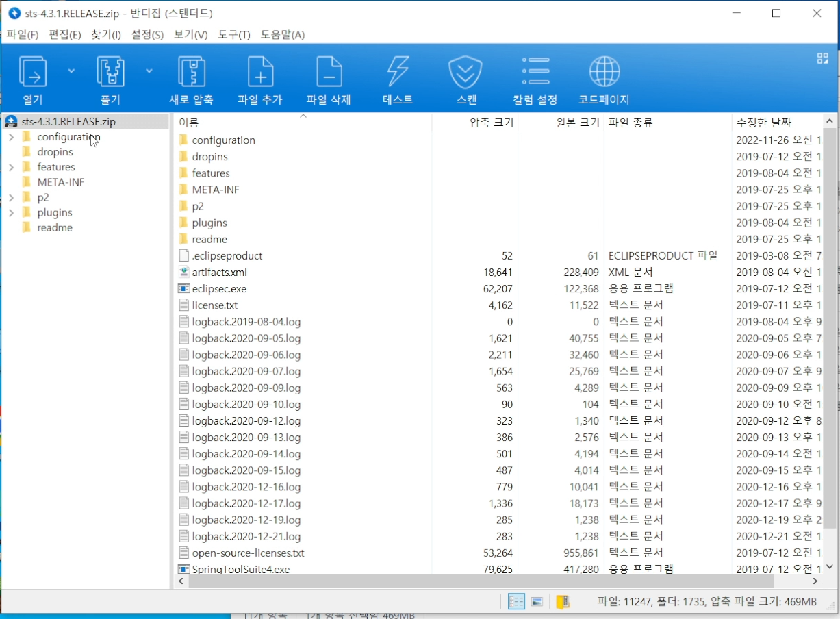
Task: Click the 파일 추가 toolbar icon
Action: pos(260,71)
